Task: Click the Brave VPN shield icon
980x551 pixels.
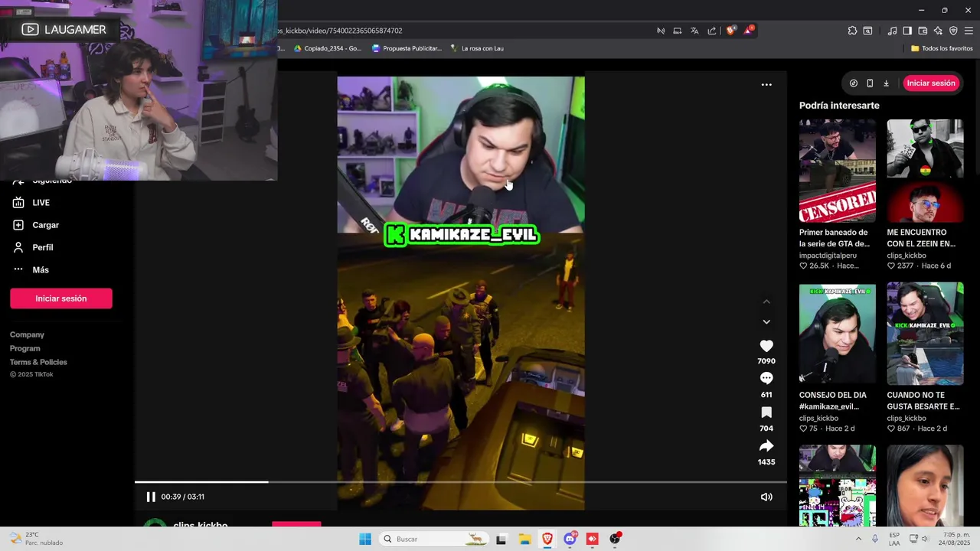Action: [953, 31]
